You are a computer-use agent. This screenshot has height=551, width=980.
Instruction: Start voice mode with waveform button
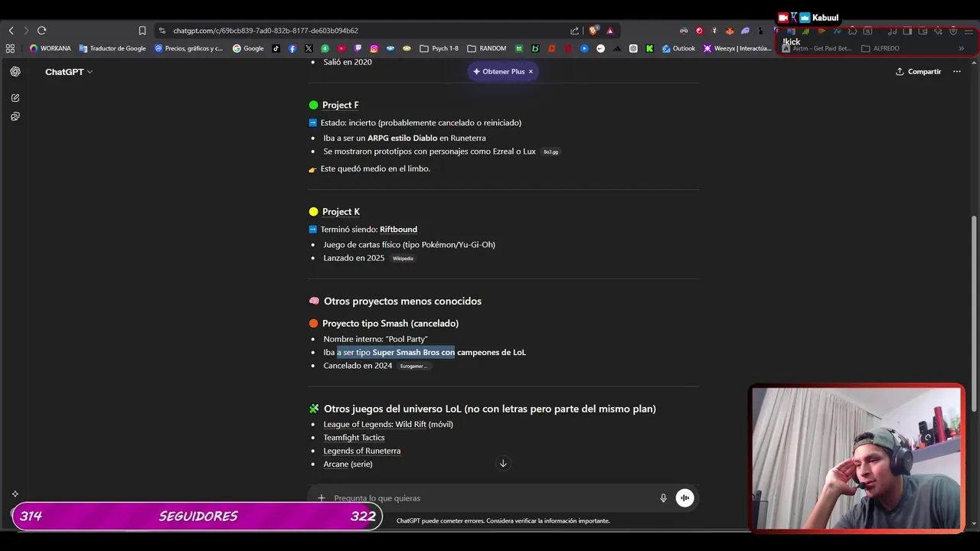tap(684, 498)
